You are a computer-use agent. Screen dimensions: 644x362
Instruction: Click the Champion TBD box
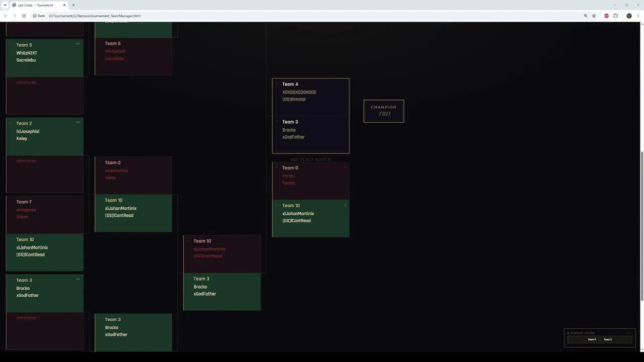(384, 111)
